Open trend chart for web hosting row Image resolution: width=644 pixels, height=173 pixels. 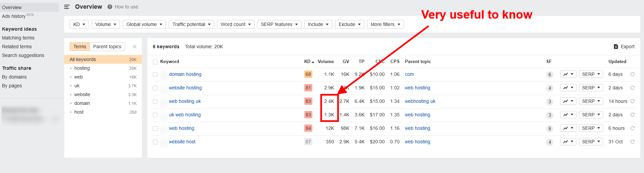[x=568, y=128]
